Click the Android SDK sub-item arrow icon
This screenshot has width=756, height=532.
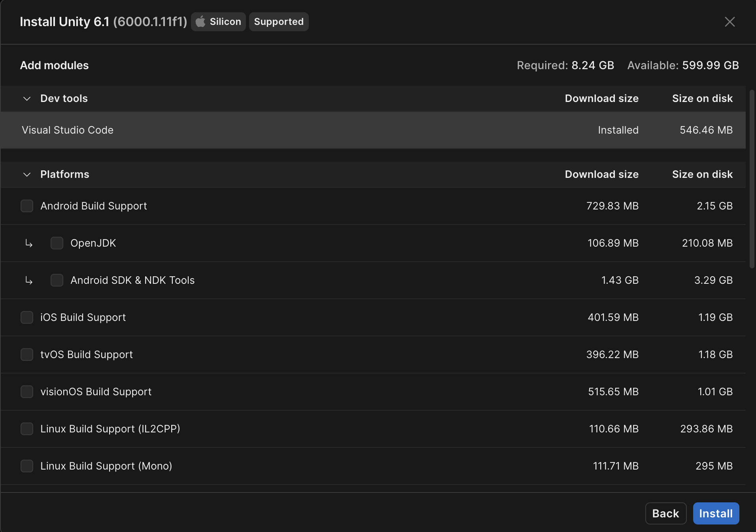click(29, 280)
